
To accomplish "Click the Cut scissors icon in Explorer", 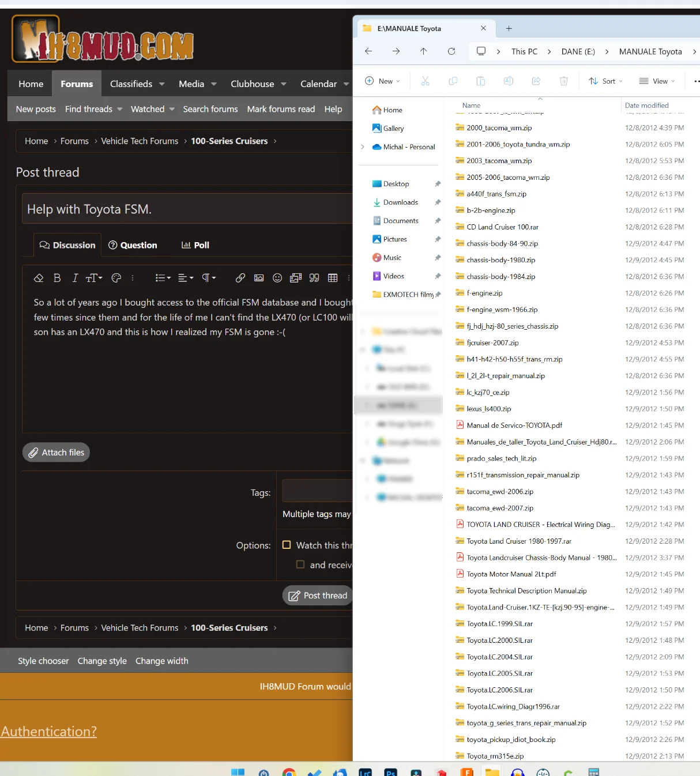I will tap(426, 81).
